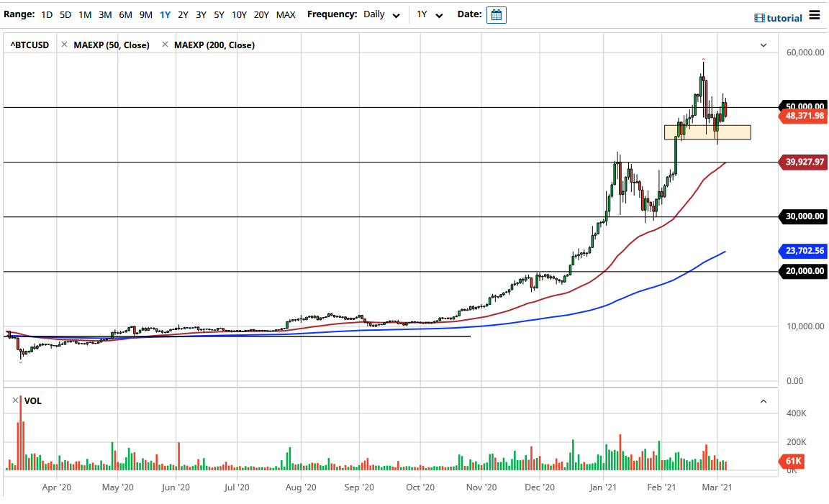Open the 1Y period dropdown beside Frequency
This screenshot has width=829, height=504.
(x=430, y=14)
